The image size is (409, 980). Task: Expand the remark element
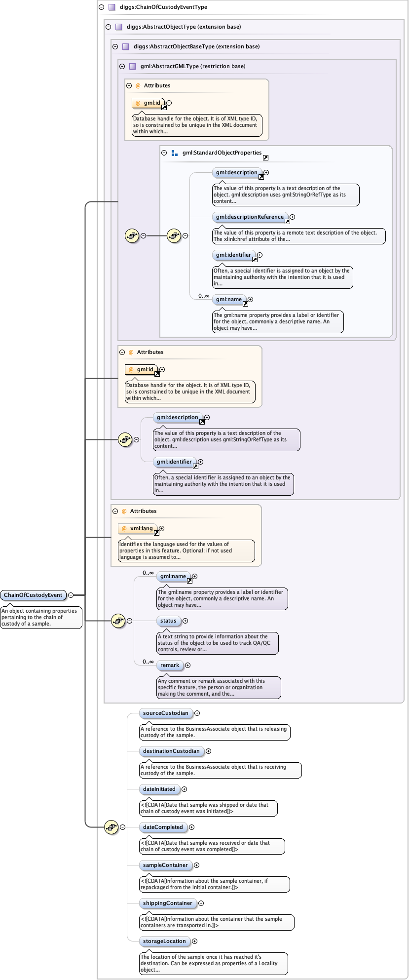point(187,666)
